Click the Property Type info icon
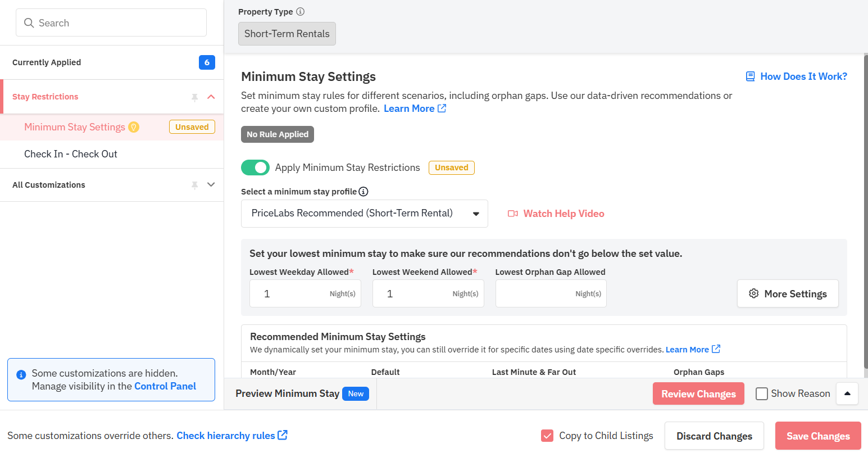Viewport: 868px width, 457px height. (300, 12)
